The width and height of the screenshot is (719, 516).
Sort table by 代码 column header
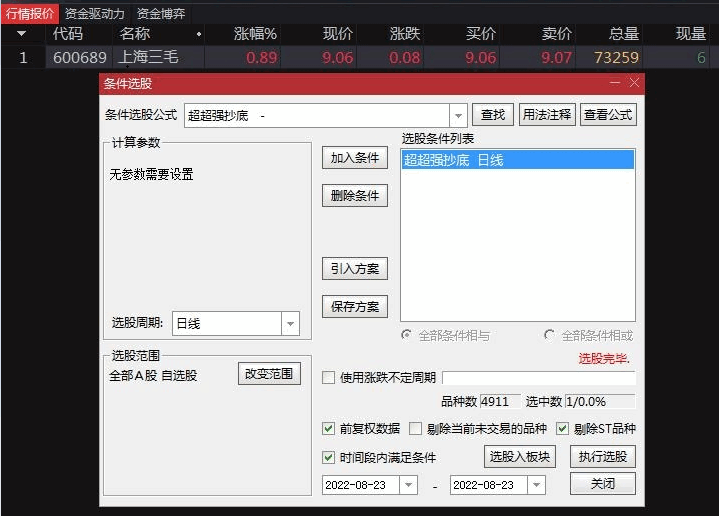coord(68,33)
